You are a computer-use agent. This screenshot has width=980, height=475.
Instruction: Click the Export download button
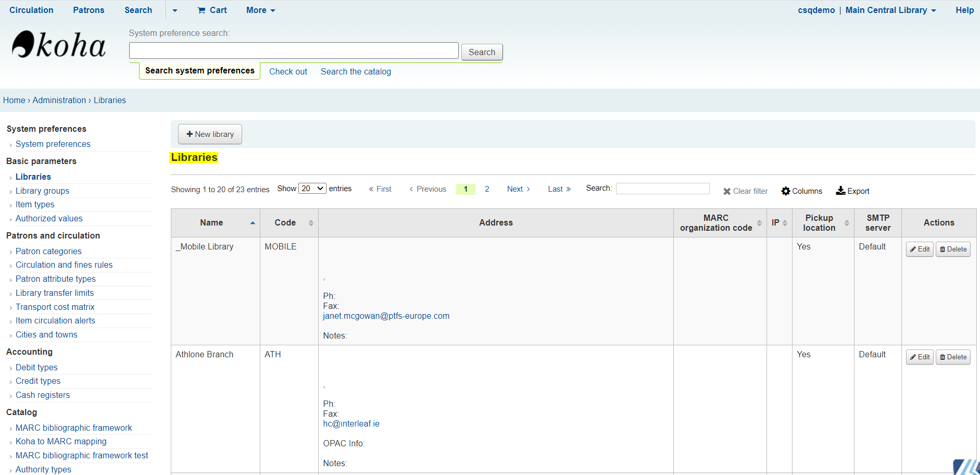coord(852,191)
